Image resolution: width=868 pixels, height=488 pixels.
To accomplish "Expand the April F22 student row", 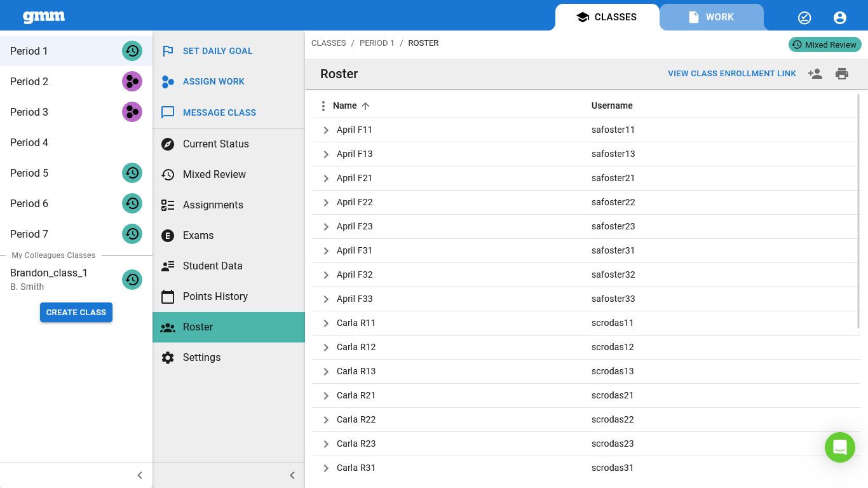I will pos(326,203).
